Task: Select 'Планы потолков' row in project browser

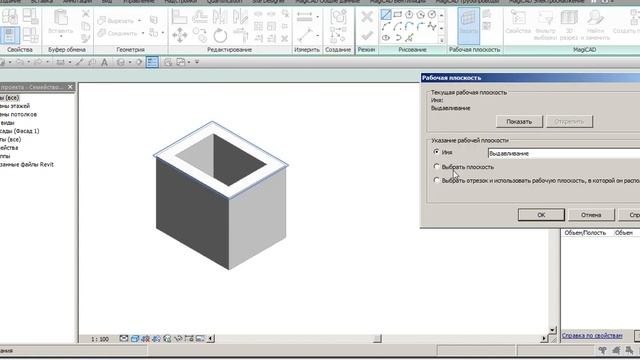Action: click(x=18, y=114)
